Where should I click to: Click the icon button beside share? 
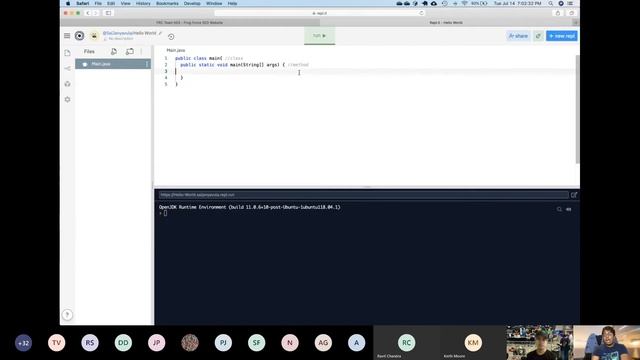coord(538,36)
